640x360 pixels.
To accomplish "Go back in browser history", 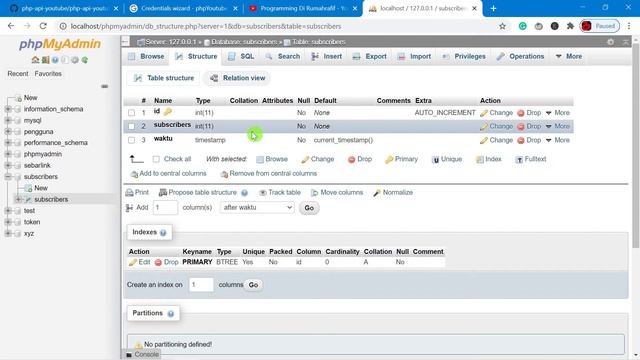I will [x=11, y=26].
